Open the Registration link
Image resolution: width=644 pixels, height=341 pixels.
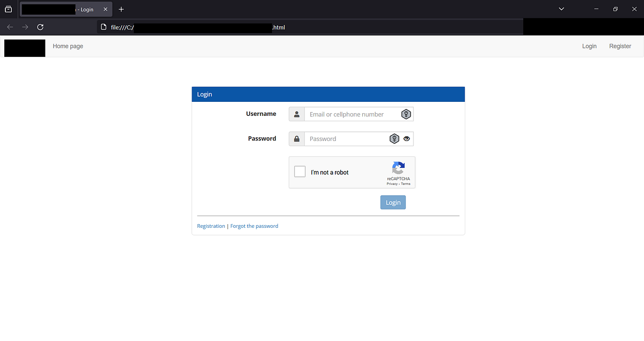point(210,226)
